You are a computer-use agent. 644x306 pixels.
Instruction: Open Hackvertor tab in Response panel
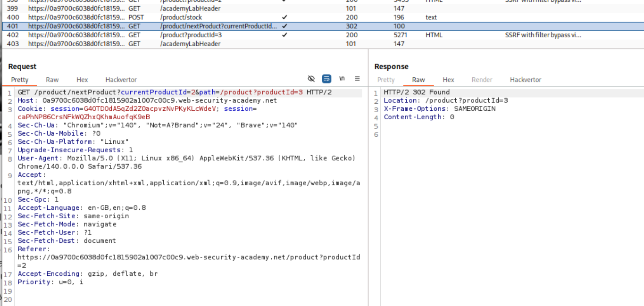[x=526, y=80]
